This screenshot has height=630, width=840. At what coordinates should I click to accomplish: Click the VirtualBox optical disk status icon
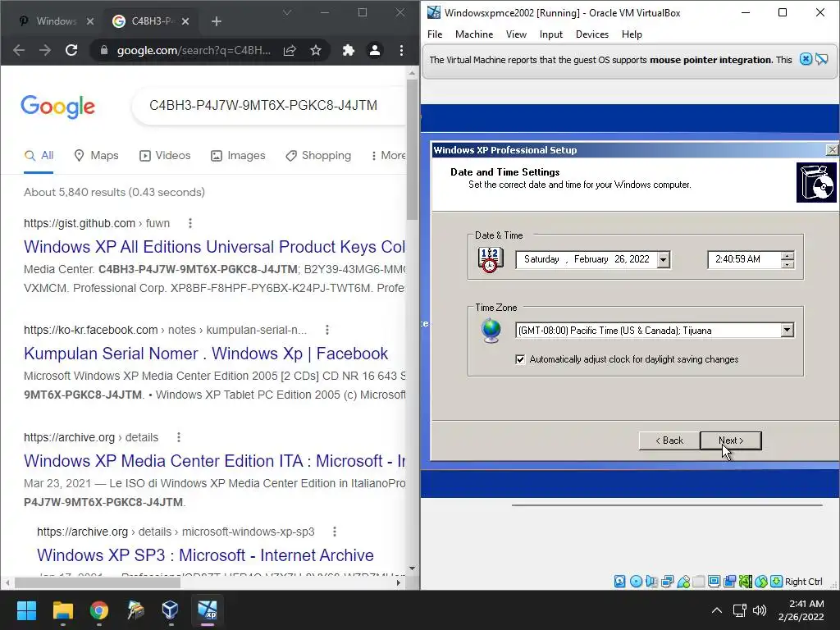coord(636,582)
